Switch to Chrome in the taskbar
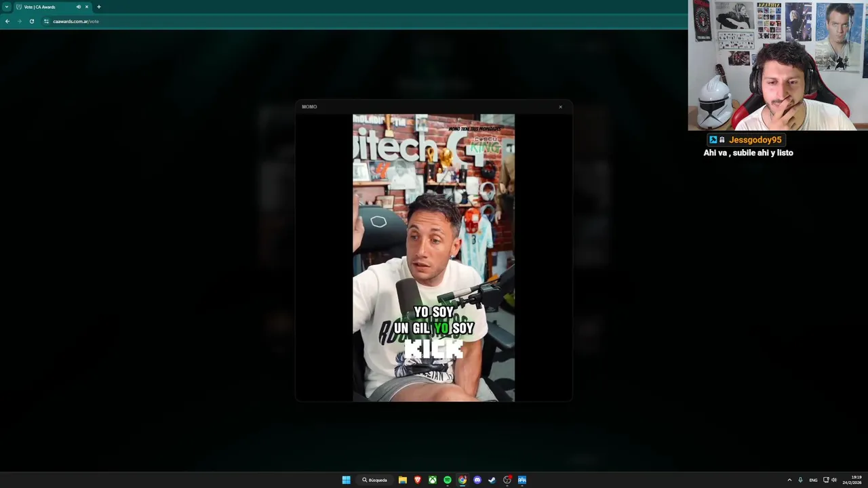The height and width of the screenshot is (488, 868). [x=462, y=480]
